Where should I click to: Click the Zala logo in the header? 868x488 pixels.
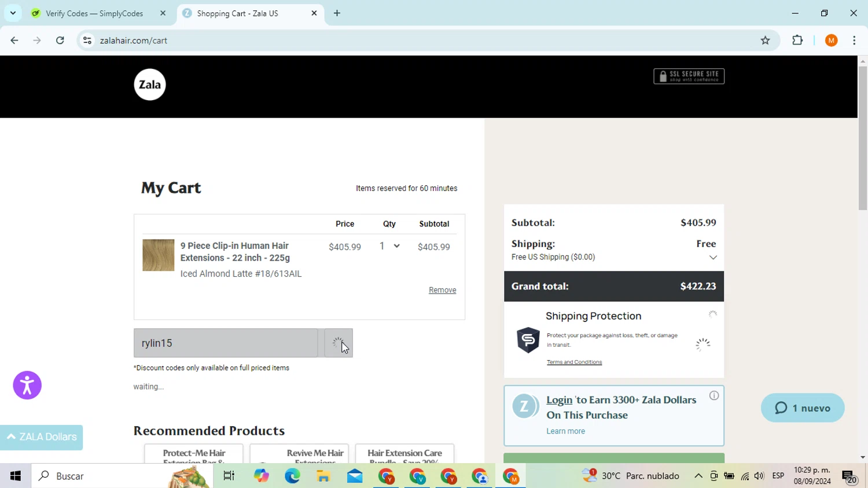(x=150, y=85)
